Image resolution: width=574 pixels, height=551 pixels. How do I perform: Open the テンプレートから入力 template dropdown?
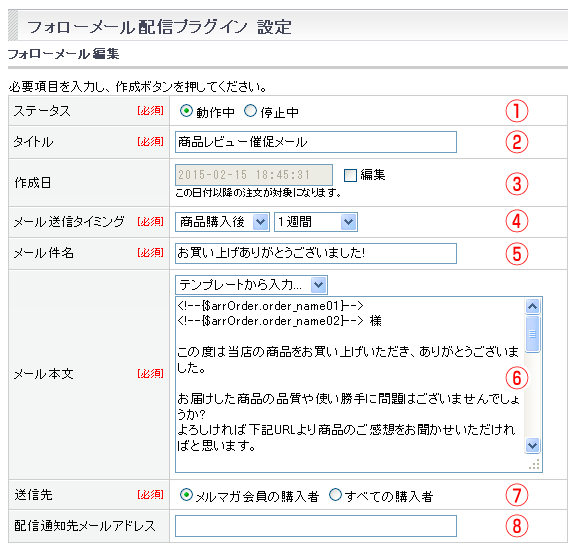(x=251, y=285)
